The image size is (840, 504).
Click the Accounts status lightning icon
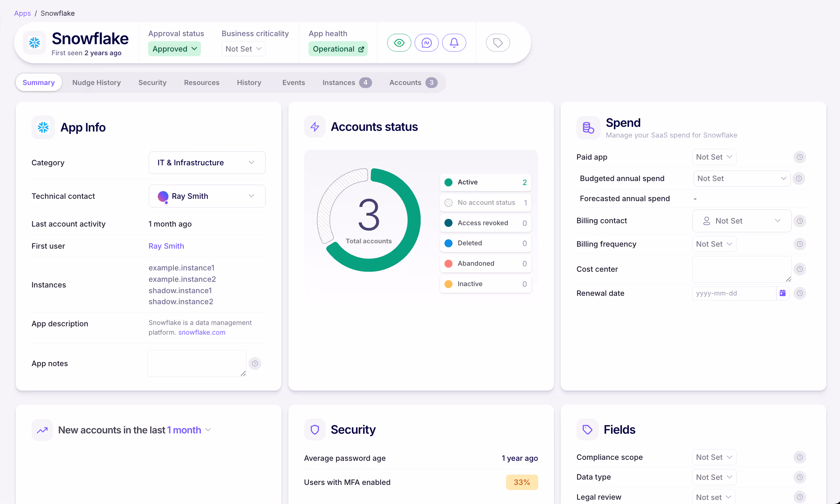pos(314,127)
